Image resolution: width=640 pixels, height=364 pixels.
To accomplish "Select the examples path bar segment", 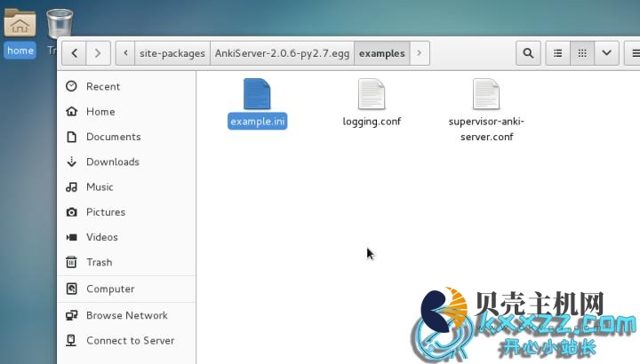I will tap(381, 53).
